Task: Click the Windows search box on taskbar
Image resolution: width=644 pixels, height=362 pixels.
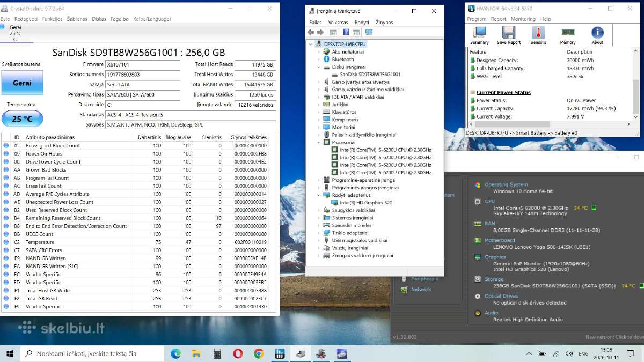Action: (92, 353)
